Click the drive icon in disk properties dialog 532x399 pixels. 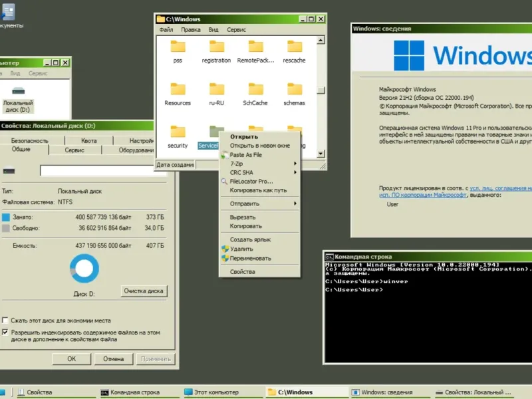coord(9,171)
